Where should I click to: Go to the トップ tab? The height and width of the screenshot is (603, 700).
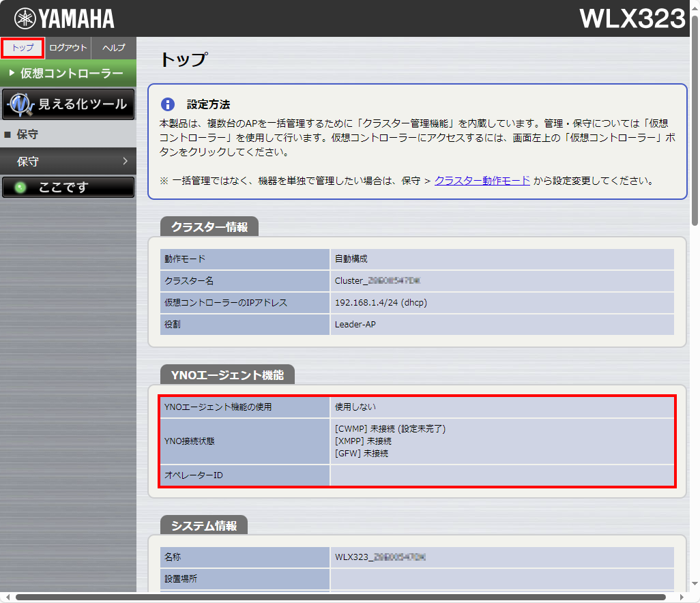23,48
